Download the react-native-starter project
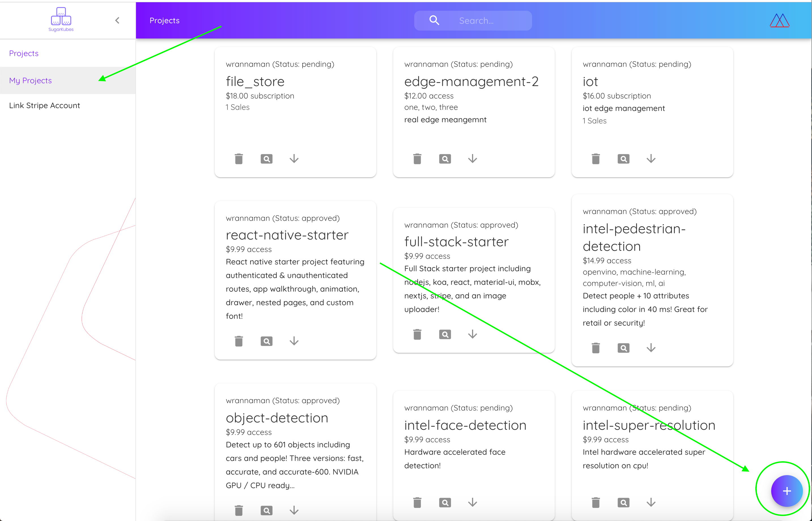 coord(294,341)
